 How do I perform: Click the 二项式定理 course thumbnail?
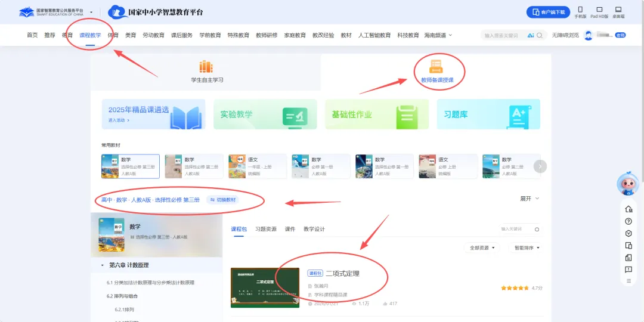265,287
